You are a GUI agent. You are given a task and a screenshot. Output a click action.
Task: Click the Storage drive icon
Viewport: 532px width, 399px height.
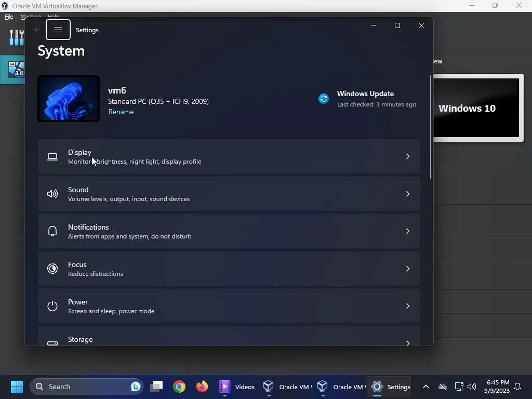pos(52,343)
